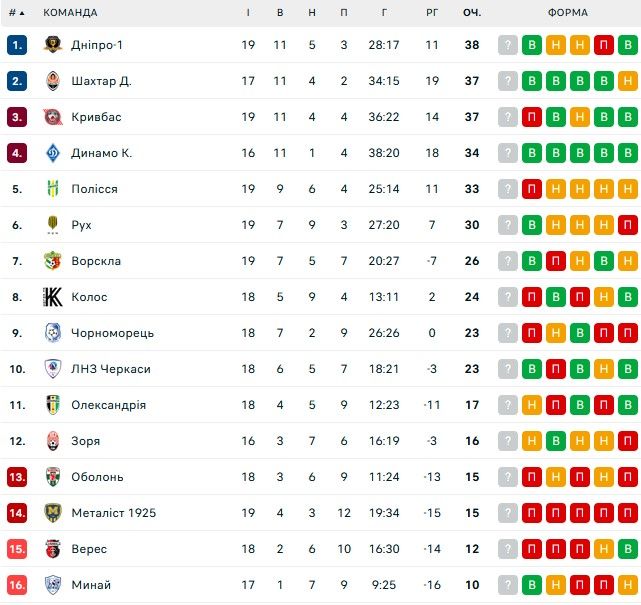This screenshot has width=641, height=605.
Task: Click the Шахтар Д. team crest
Action: pyautogui.click(x=53, y=81)
